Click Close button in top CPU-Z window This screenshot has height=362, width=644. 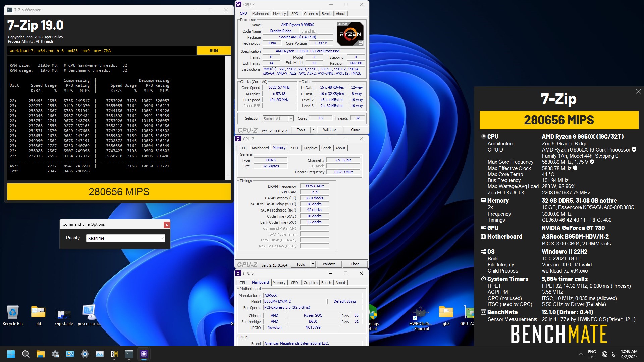(x=355, y=130)
